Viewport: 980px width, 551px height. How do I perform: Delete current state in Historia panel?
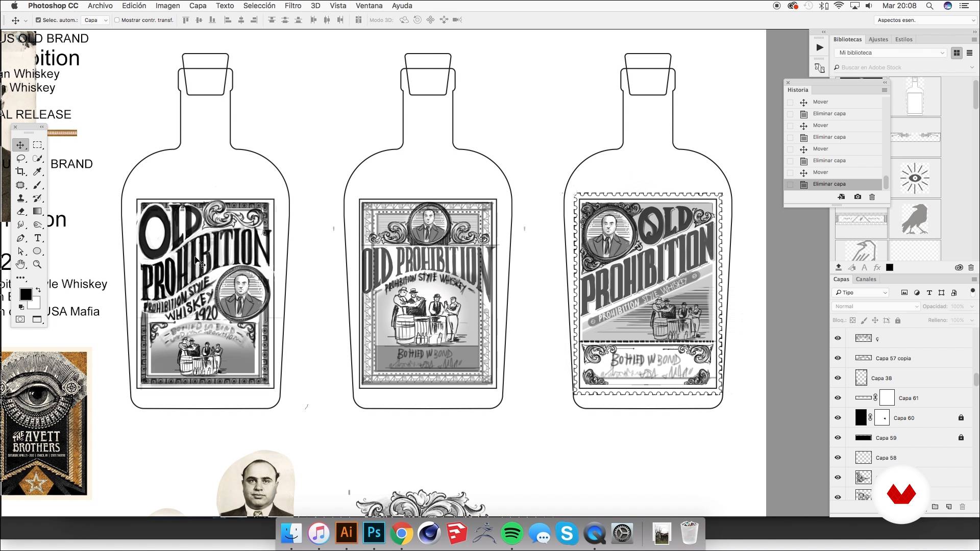872,197
